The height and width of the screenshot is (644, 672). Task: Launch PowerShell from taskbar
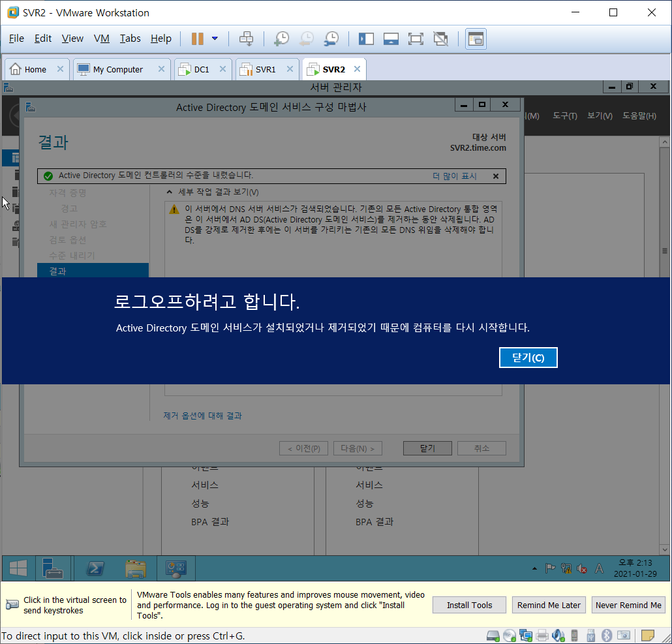coord(95,568)
